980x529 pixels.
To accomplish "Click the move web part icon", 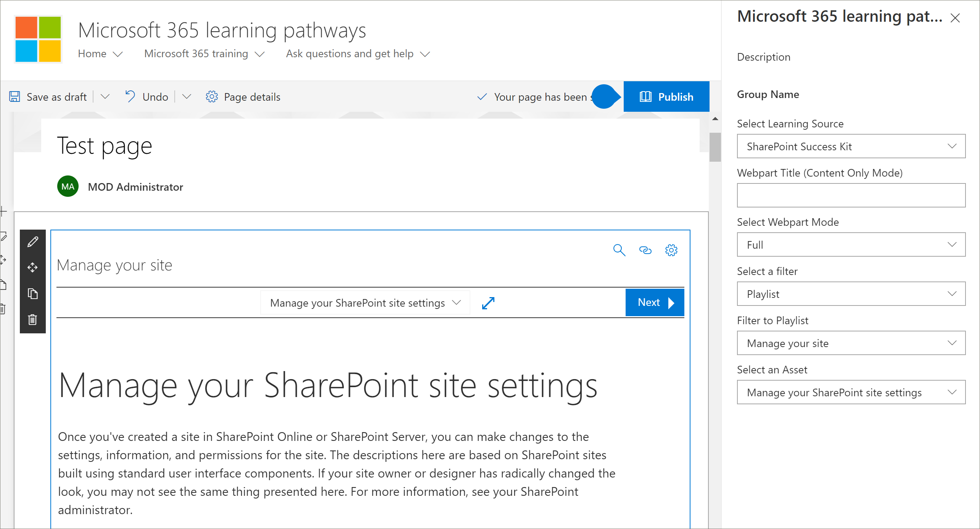I will pyautogui.click(x=33, y=267).
